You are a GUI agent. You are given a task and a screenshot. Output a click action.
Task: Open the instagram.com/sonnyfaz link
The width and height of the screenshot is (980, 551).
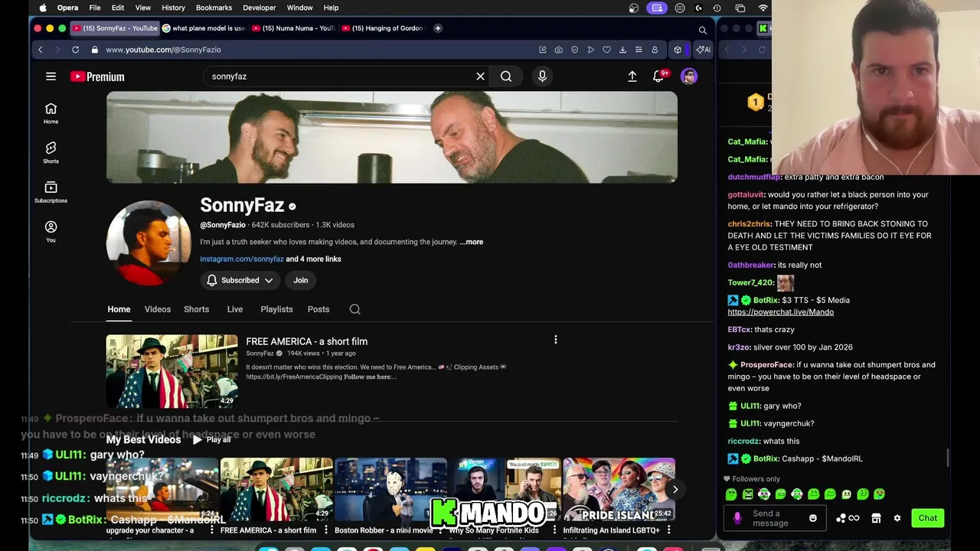click(x=242, y=259)
